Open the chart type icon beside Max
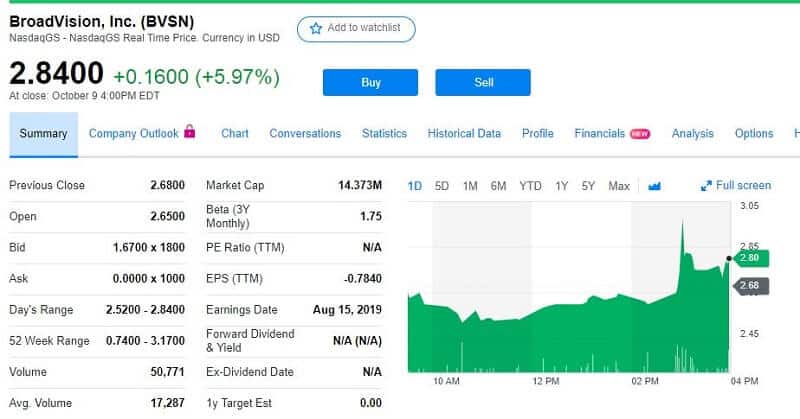The height and width of the screenshot is (419, 800). click(x=654, y=186)
